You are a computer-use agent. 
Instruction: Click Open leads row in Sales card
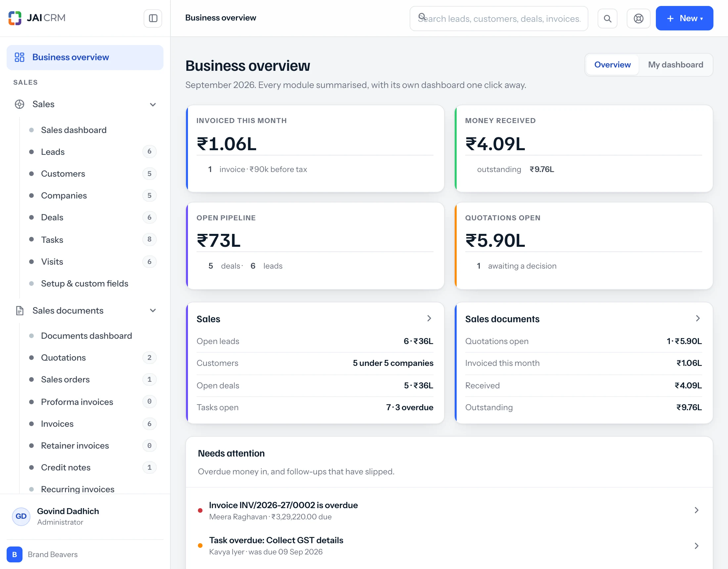click(x=315, y=341)
